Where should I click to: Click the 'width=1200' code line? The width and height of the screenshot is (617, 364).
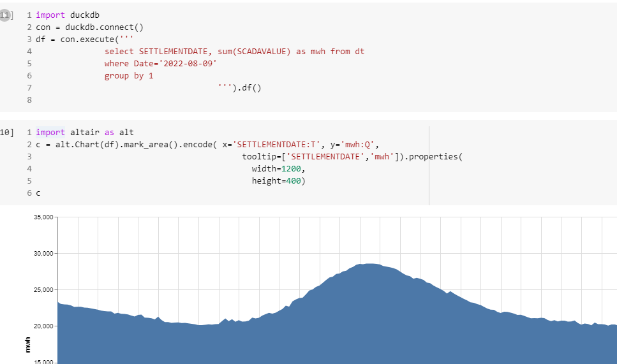tap(278, 169)
